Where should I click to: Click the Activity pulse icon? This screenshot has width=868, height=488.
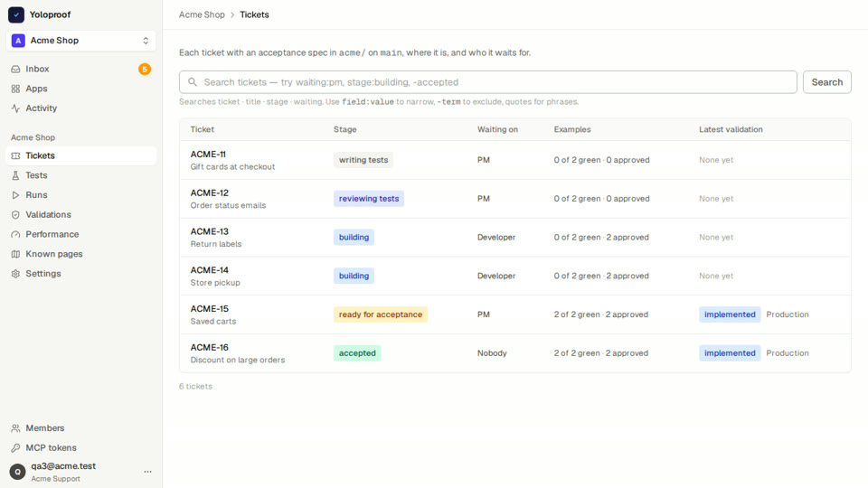[15, 108]
